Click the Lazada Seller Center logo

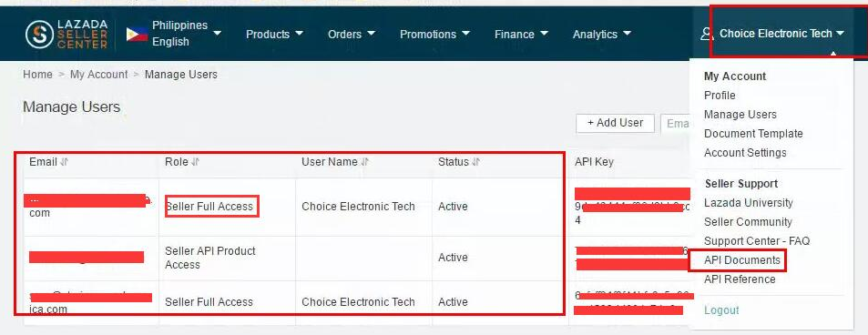coord(66,34)
